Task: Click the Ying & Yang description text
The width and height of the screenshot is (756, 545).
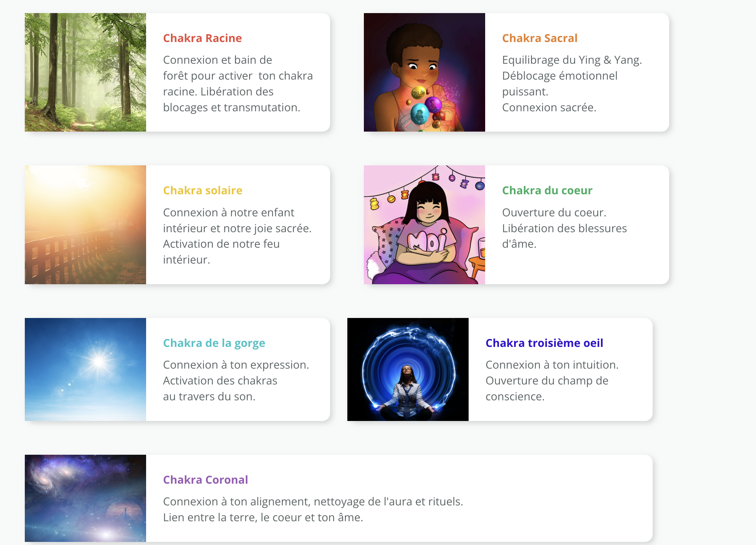Action: (x=572, y=84)
